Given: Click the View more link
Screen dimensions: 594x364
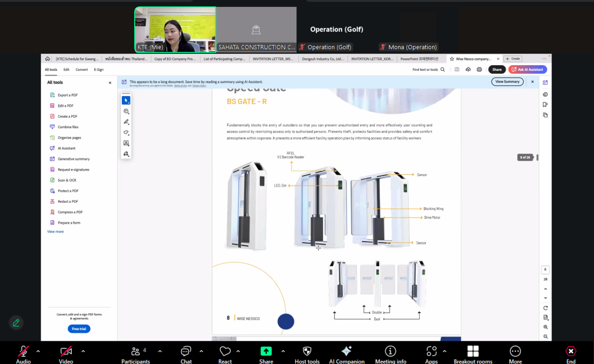Looking at the screenshot, I should coord(55,231).
